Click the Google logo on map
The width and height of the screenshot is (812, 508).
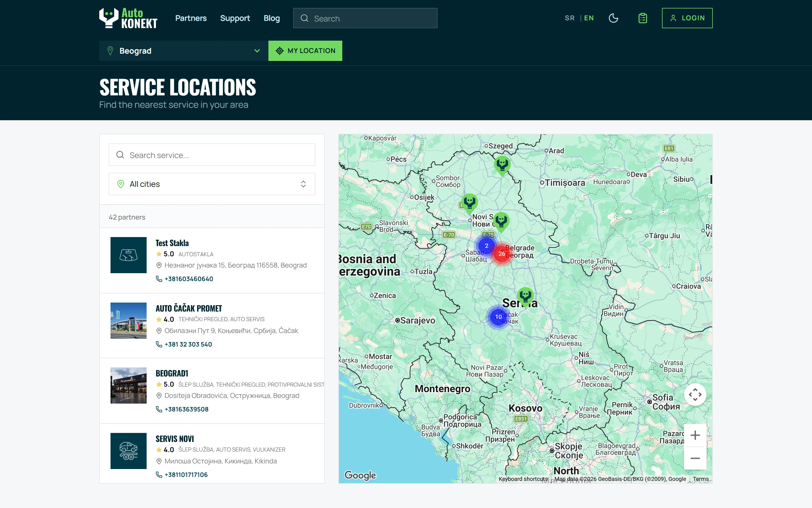coord(360,475)
